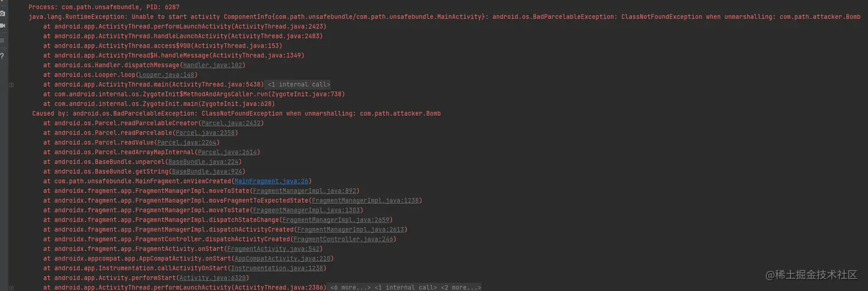Screen dimensions: 868x291
Task: Go to FragmentActivity.java:542
Action: [x=273, y=249]
